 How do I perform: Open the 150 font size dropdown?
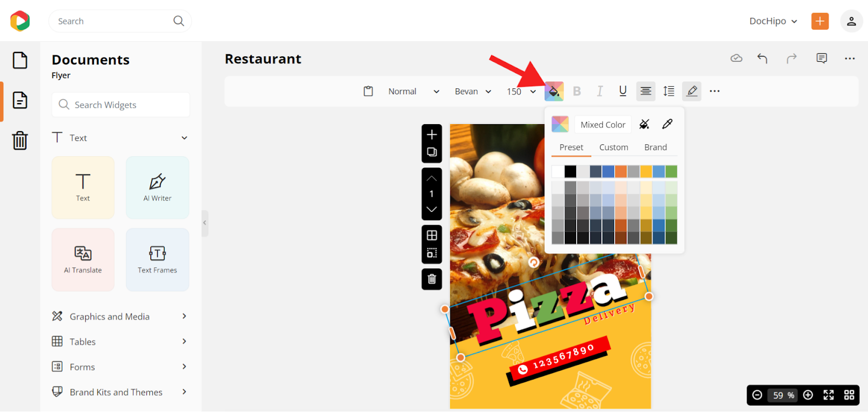point(521,91)
